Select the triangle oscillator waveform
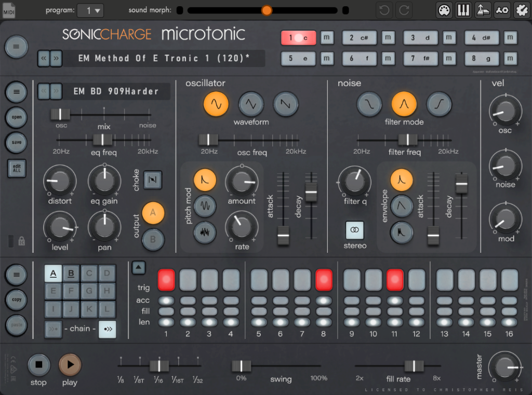Screen dimensions: 532x395 click(251, 104)
